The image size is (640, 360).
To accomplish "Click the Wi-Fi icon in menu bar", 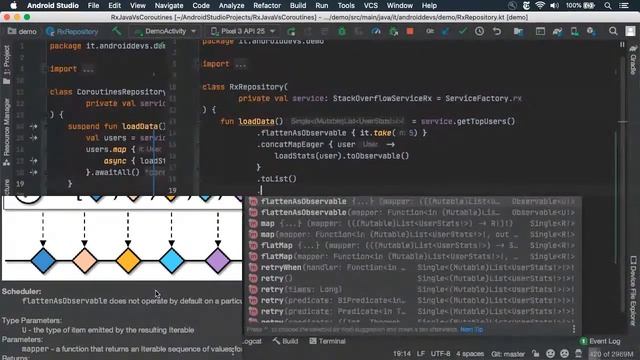I will (540, 6).
